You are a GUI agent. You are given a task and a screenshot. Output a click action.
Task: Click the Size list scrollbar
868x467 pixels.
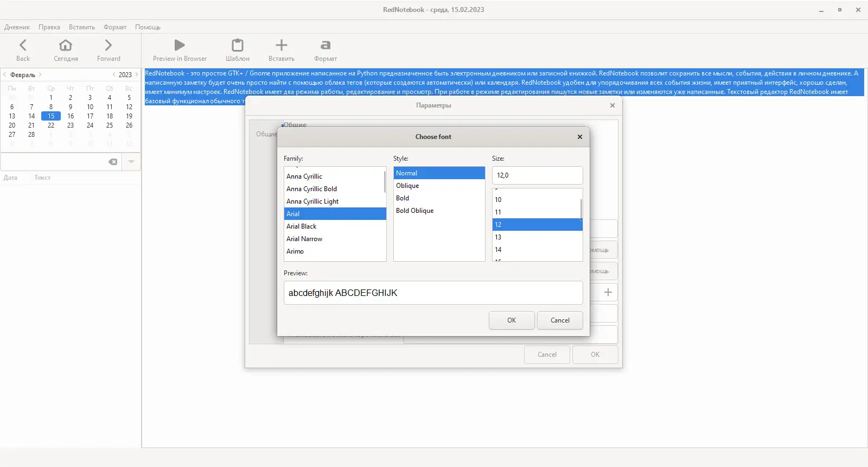[x=582, y=210]
